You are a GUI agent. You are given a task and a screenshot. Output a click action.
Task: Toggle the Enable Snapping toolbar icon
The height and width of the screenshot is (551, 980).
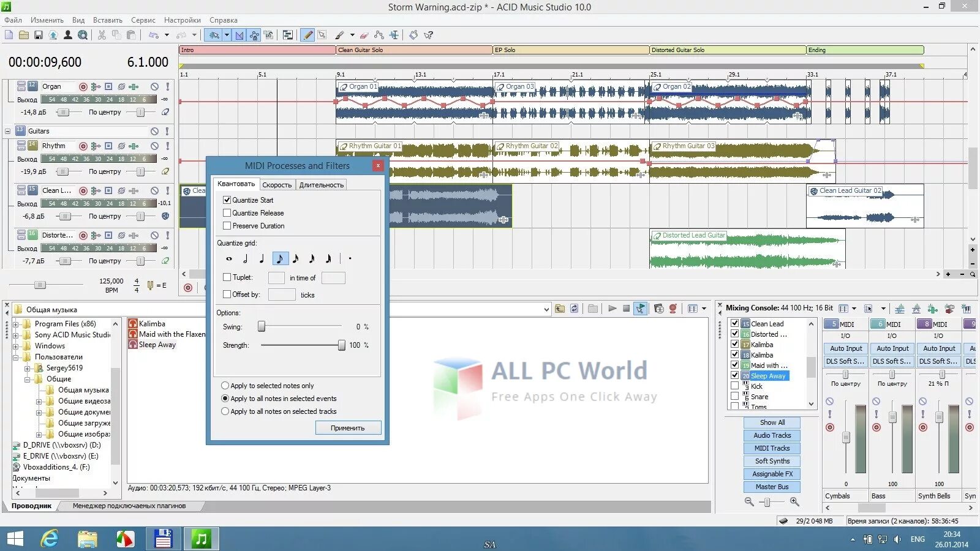tap(214, 35)
